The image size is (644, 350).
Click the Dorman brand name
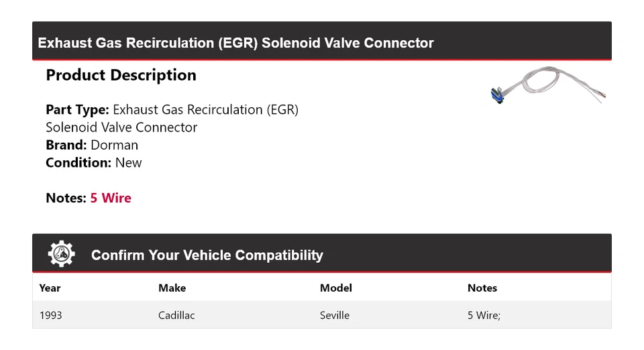tap(114, 145)
